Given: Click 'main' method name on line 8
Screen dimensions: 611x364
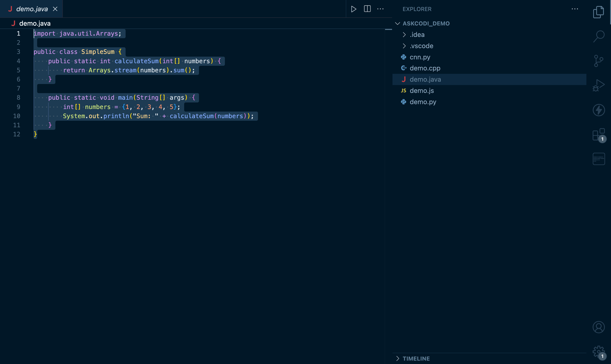Looking at the screenshot, I should coord(125,97).
